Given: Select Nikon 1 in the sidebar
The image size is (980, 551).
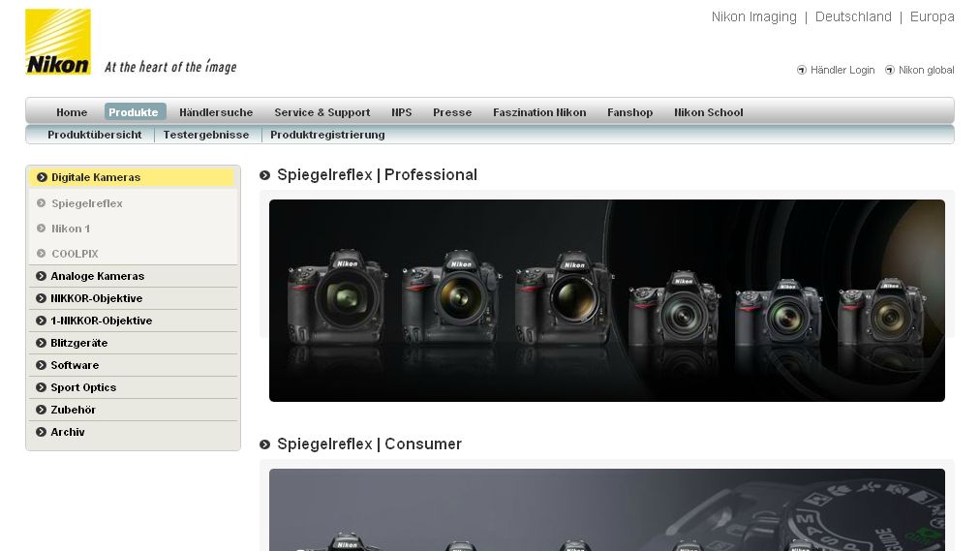Looking at the screenshot, I should [x=71, y=229].
